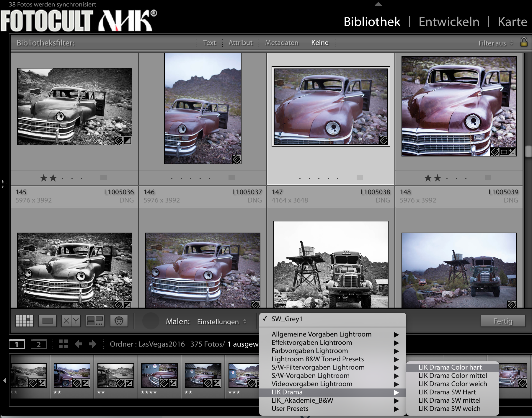Toggle flag box under photo 148
Viewport: 532px width, 418px height.
tap(488, 178)
